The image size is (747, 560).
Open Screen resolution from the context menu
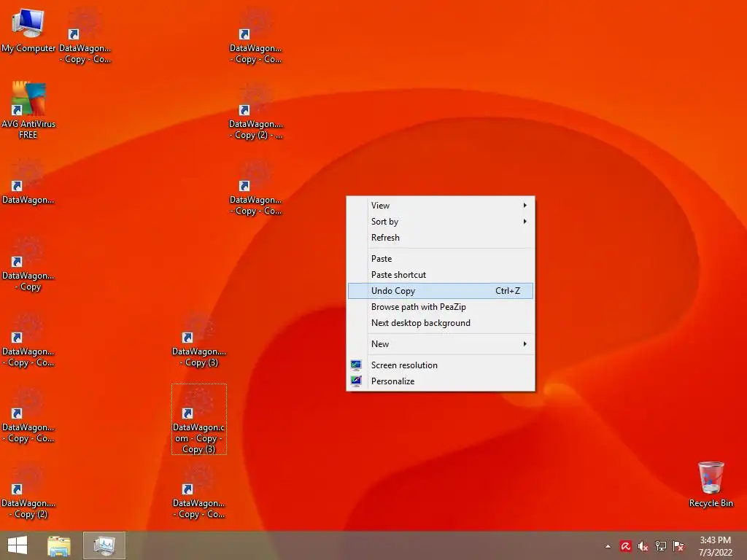(x=440, y=365)
